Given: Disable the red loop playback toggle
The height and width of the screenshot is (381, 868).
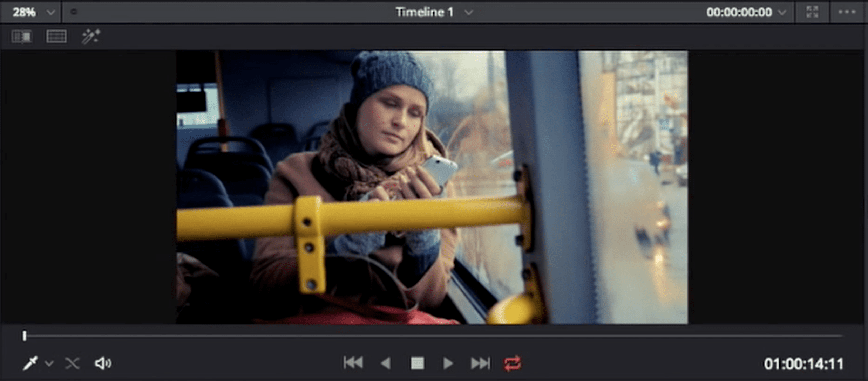Looking at the screenshot, I should pyautogui.click(x=512, y=364).
